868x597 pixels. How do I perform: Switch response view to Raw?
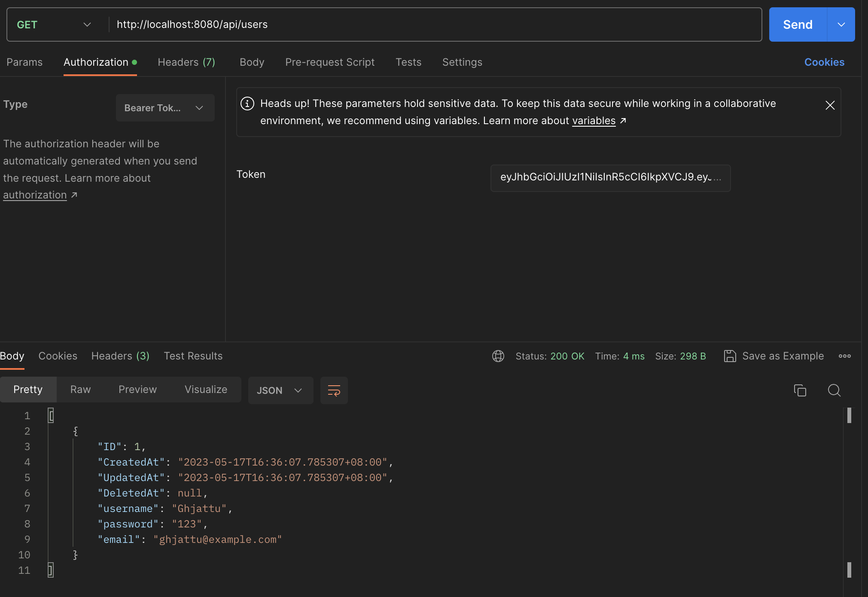(x=80, y=390)
